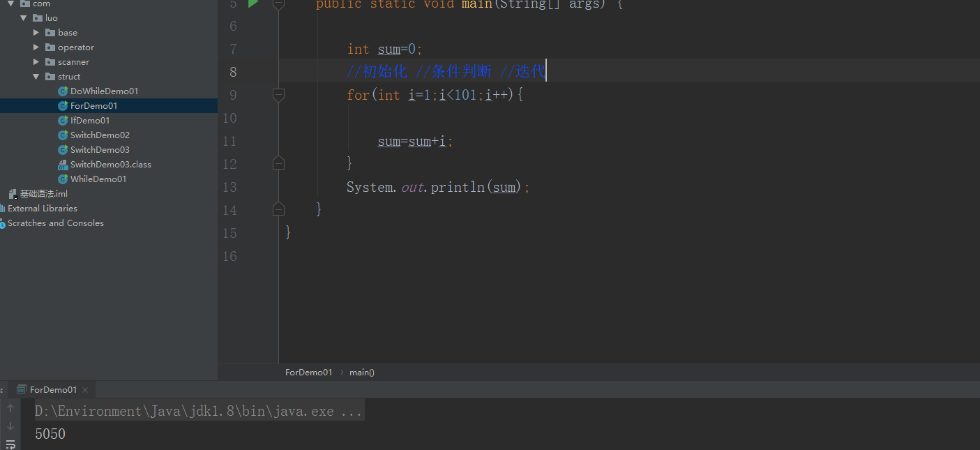This screenshot has width=980, height=450.
Task: Close the ForDemo01 Run tab
Action: click(x=85, y=390)
